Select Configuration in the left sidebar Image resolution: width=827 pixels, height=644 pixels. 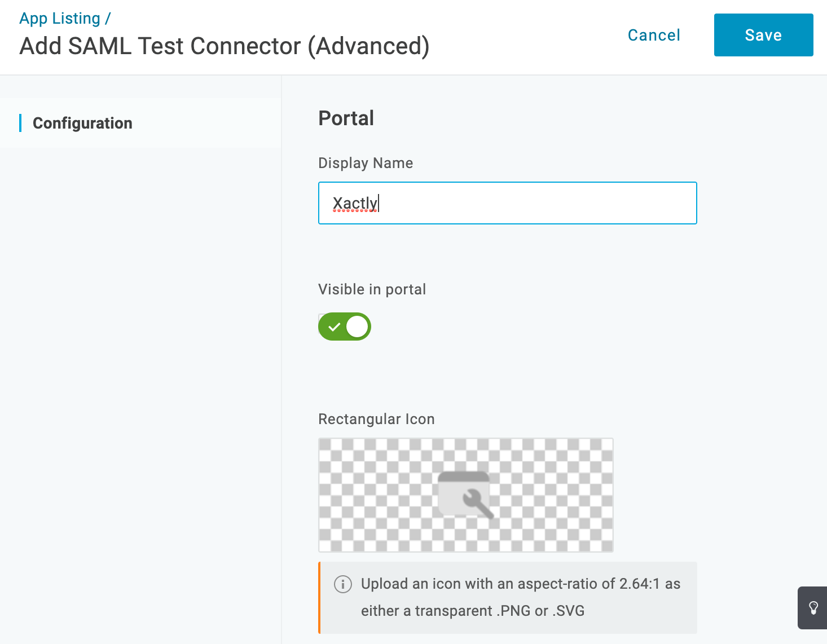click(x=82, y=123)
